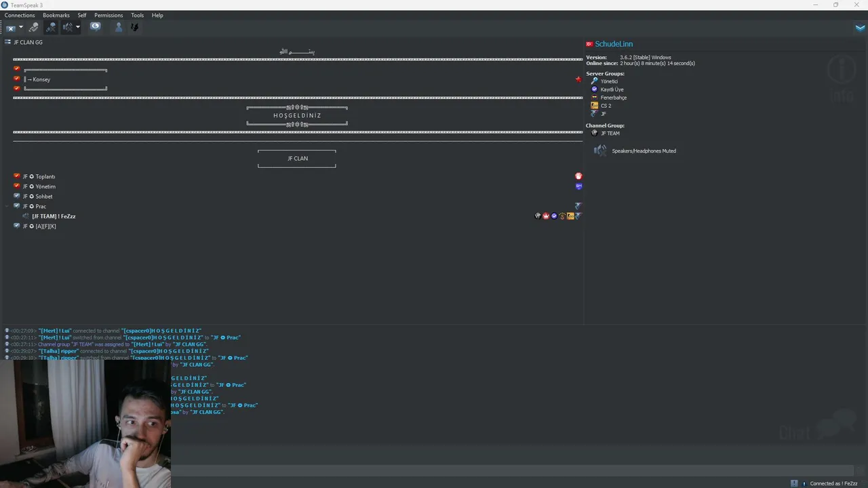Select the JF CLAN spacer channel
Screen dimensions: 868x488
point(298,159)
